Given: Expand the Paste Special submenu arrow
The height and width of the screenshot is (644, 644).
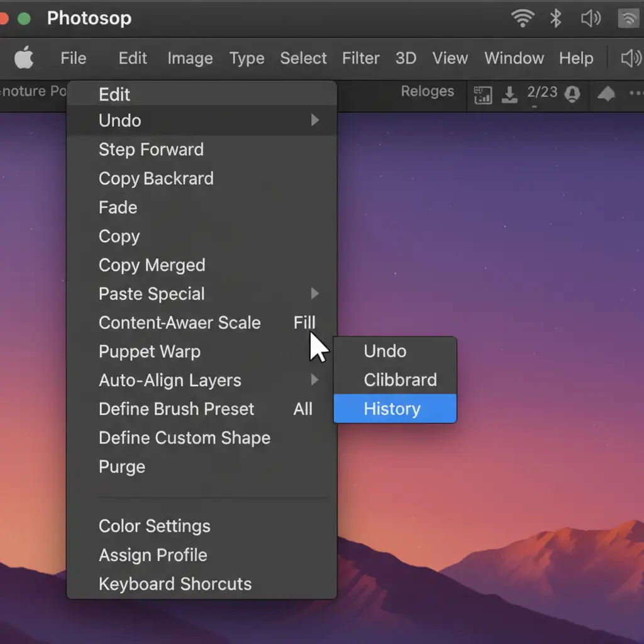Looking at the screenshot, I should 315,294.
